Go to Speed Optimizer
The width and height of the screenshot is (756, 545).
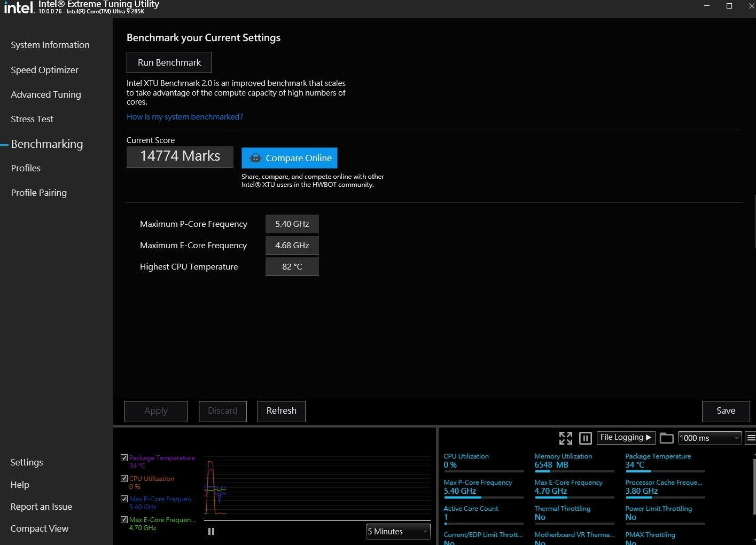(44, 70)
